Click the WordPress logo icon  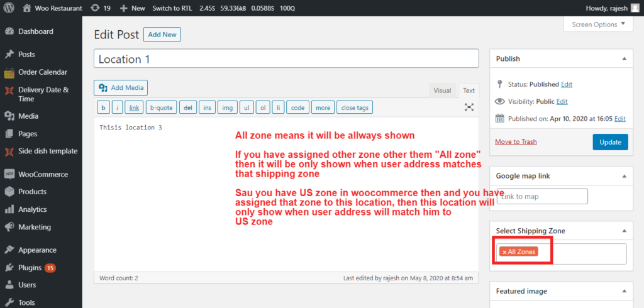click(9, 8)
